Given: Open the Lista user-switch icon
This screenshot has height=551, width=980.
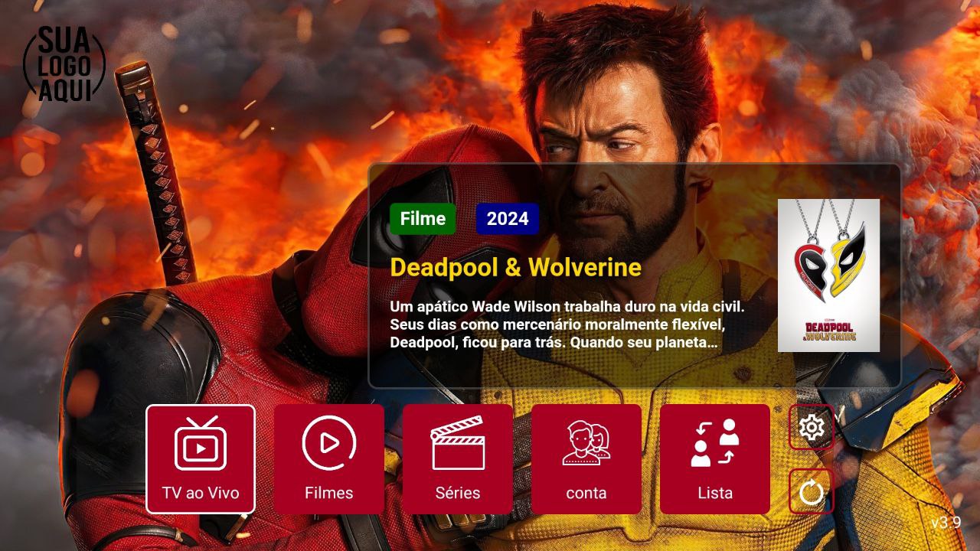Looking at the screenshot, I should pos(715,443).
